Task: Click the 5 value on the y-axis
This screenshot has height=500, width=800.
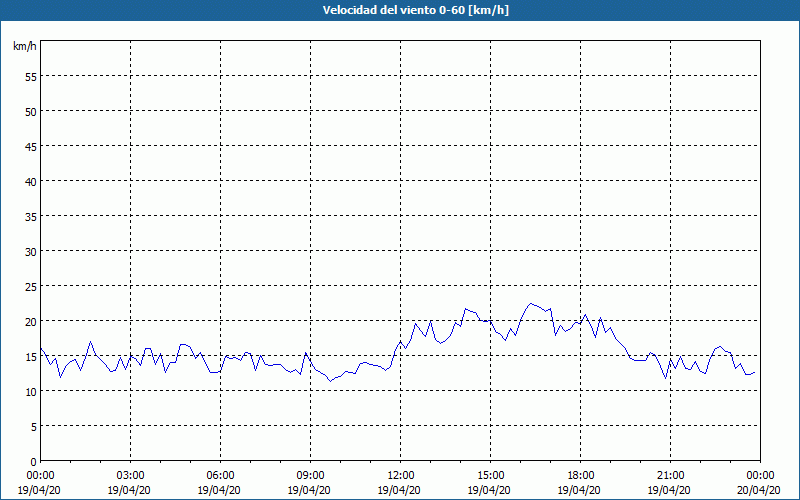Action: pyautogui.click(x=34, y=427)
